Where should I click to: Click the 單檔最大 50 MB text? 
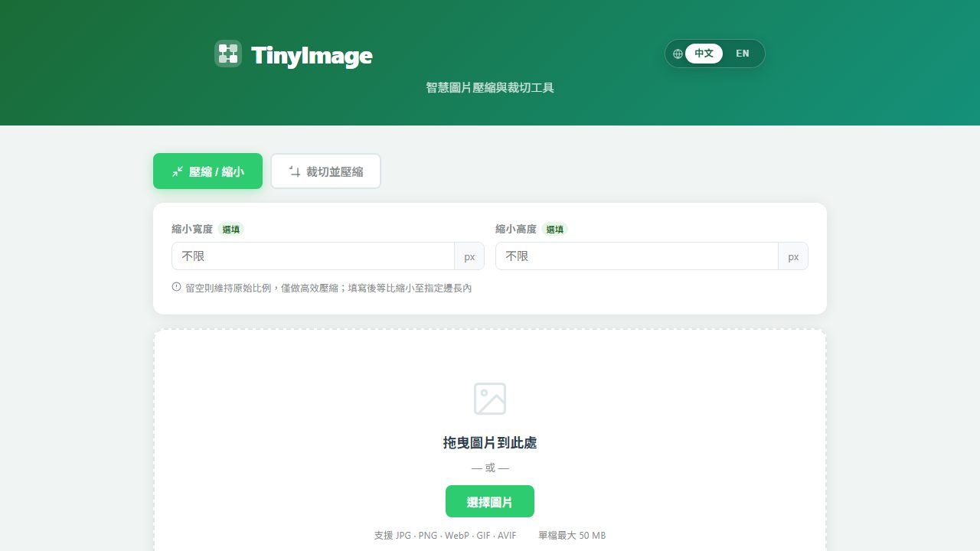pyautogui.click(x=572, y=536)
